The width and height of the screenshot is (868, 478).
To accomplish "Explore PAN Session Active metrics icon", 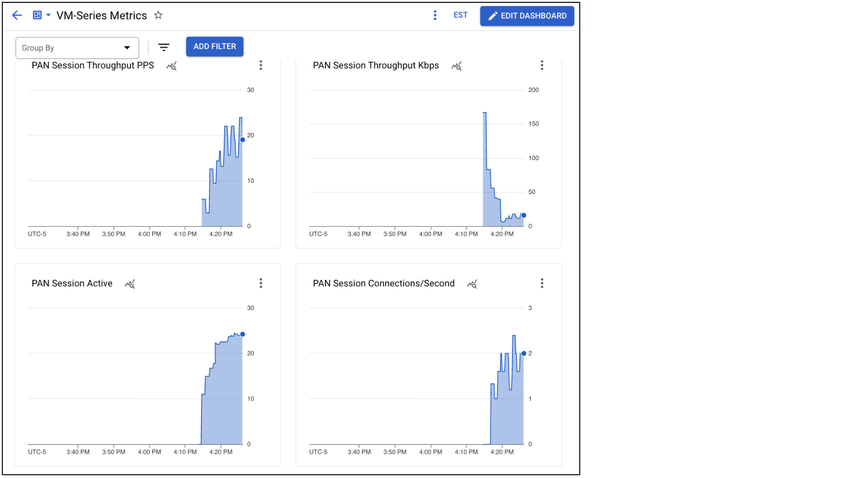I will 130,284.
